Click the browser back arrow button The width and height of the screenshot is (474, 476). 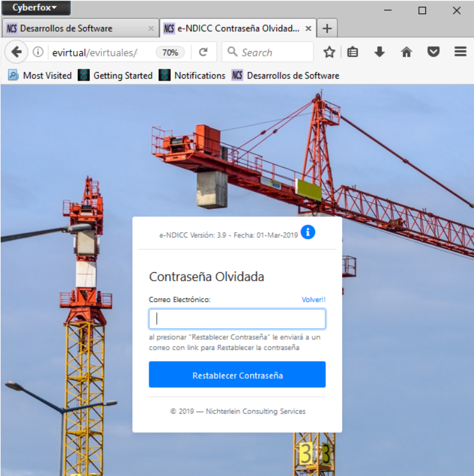[16, 52]
